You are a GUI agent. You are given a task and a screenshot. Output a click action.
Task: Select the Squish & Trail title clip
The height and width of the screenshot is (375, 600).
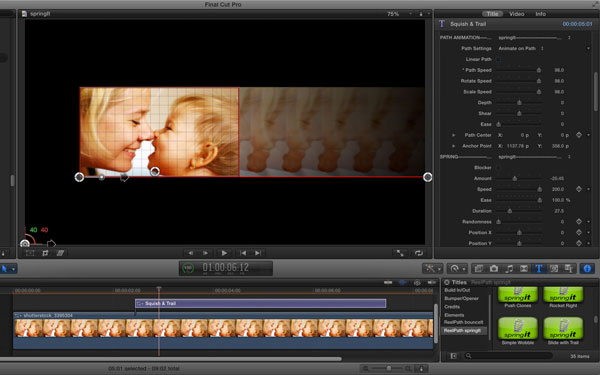click(260, 303)
